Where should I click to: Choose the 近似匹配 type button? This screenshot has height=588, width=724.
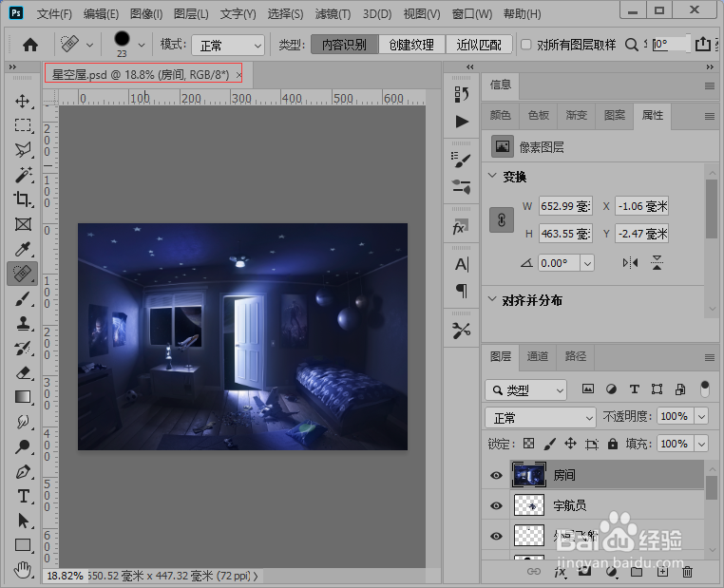[x=479, y=45]
